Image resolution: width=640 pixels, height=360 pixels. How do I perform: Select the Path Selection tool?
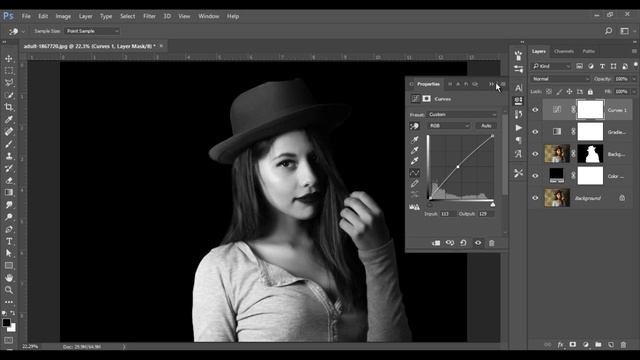[9, 253]
